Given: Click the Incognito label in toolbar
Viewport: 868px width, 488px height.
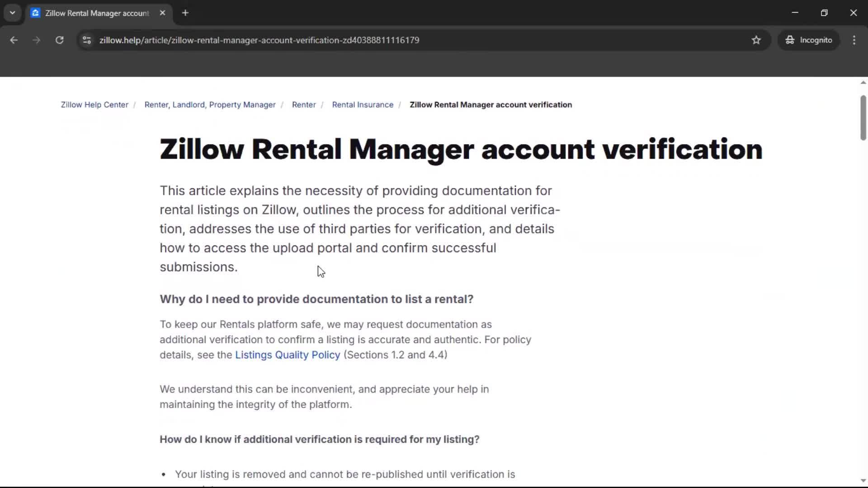Looking at the screenshot, I should (817, 40).
